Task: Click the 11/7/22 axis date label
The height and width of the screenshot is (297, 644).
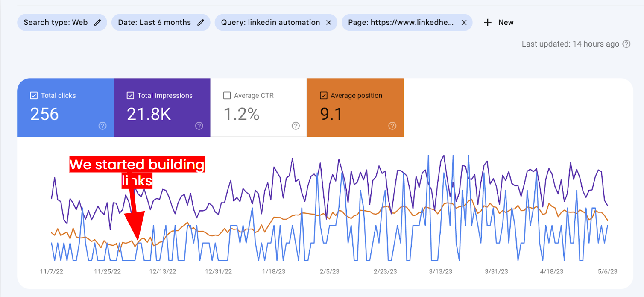Action: click(51, 271)
